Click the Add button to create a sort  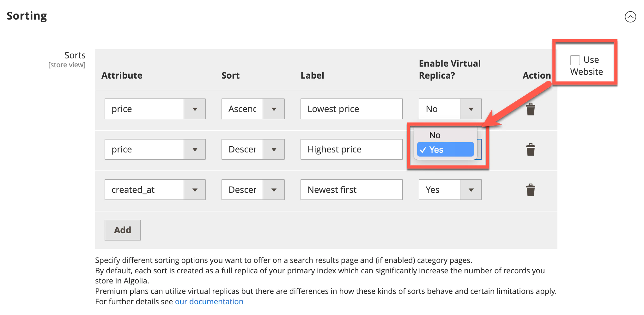(x=123, y=230)
